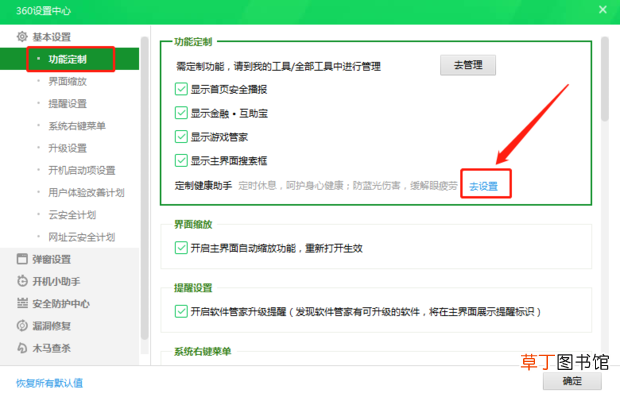The height and width of the screenshot is (397, 620).
Task: Open 网址云安全计划 in the sidebar
Action: pyautogui.click(x=81, y=237)
